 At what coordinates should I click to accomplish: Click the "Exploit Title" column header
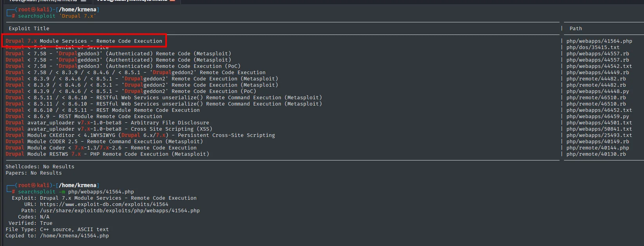coord(29,29)
